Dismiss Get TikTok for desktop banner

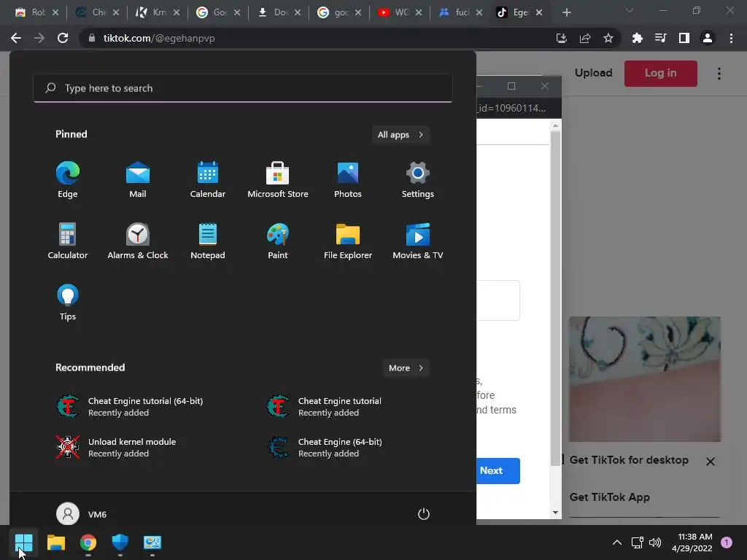click(x=710, y=462)
